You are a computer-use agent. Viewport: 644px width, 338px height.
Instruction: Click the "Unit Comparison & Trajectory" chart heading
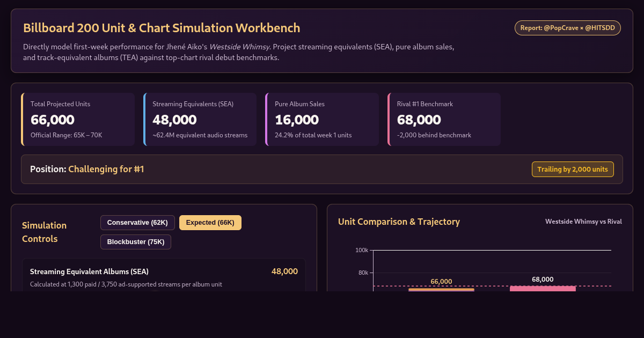(399, 222)
